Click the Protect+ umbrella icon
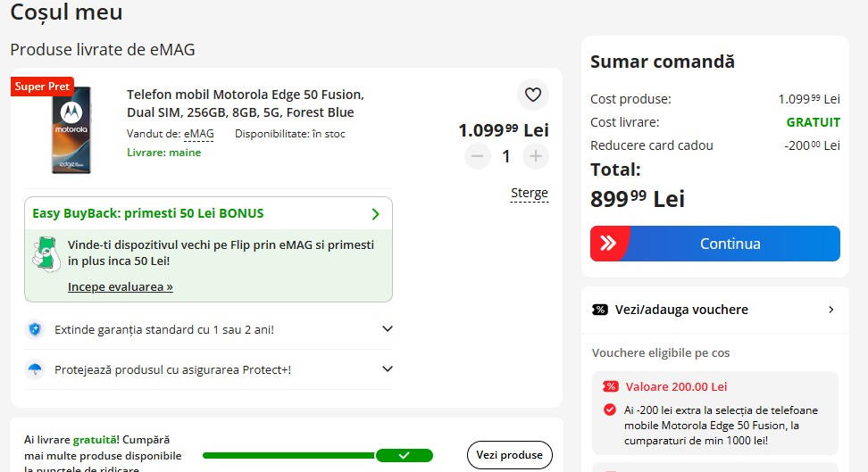 (35, 369)
